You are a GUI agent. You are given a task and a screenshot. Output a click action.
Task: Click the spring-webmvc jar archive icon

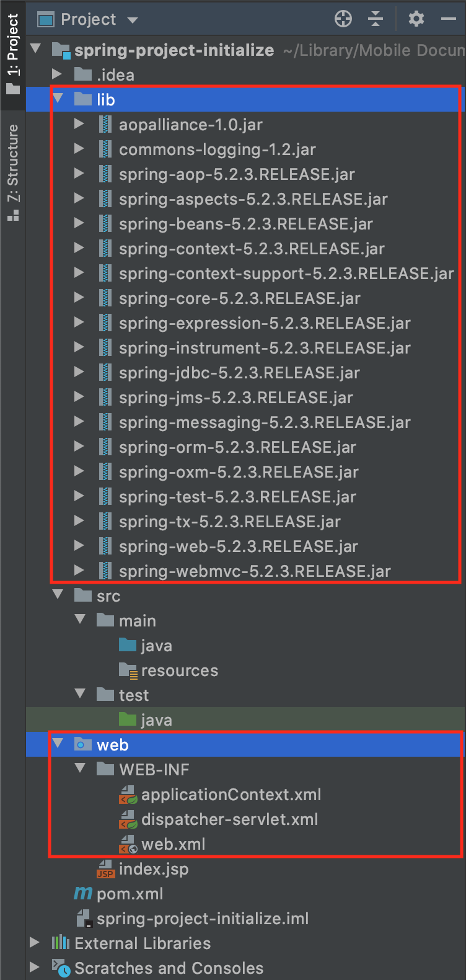tap(106, 571)
